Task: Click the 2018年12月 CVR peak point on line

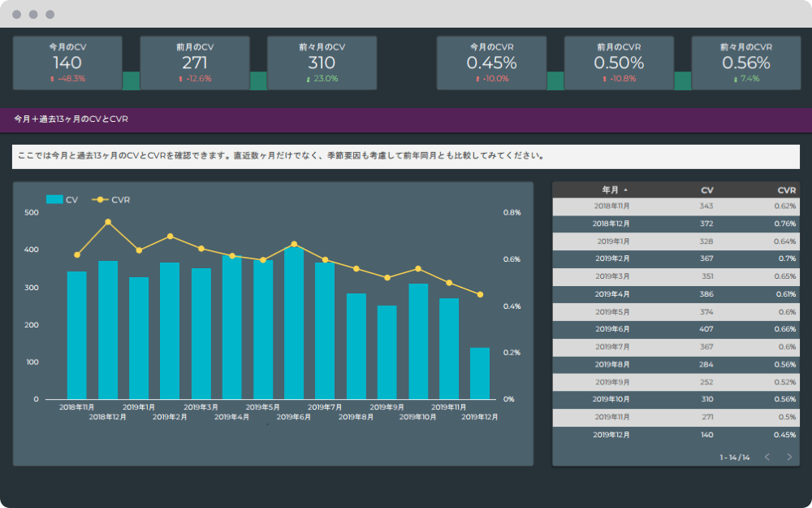Action: point(108,222)
